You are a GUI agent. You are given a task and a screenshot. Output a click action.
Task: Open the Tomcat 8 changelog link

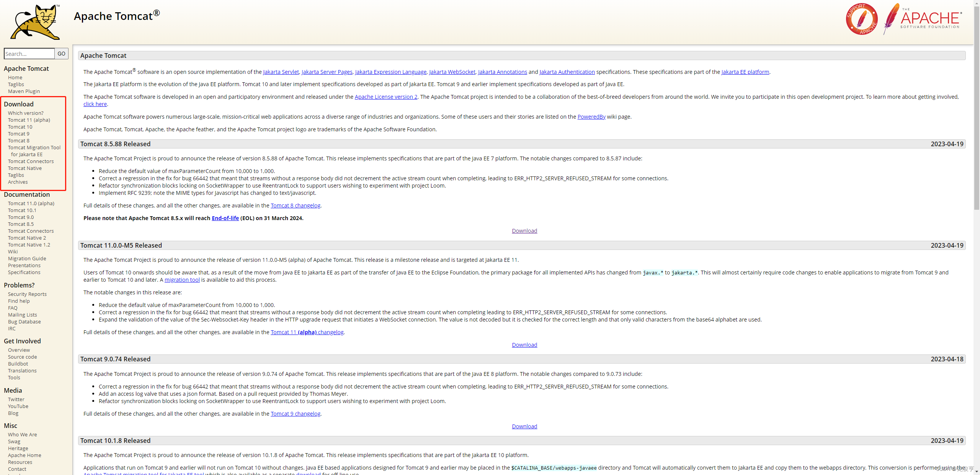tap(296, 206)
